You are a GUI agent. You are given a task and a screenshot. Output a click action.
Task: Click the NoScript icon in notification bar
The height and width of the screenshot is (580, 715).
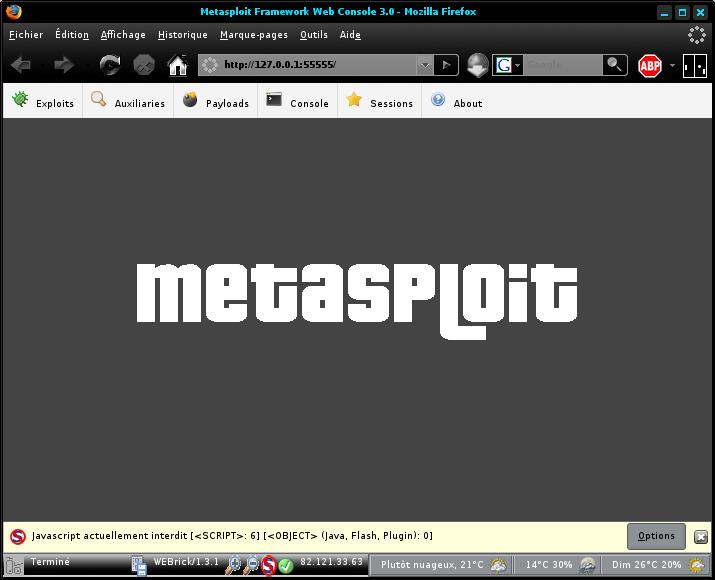(x=18, y=536)
